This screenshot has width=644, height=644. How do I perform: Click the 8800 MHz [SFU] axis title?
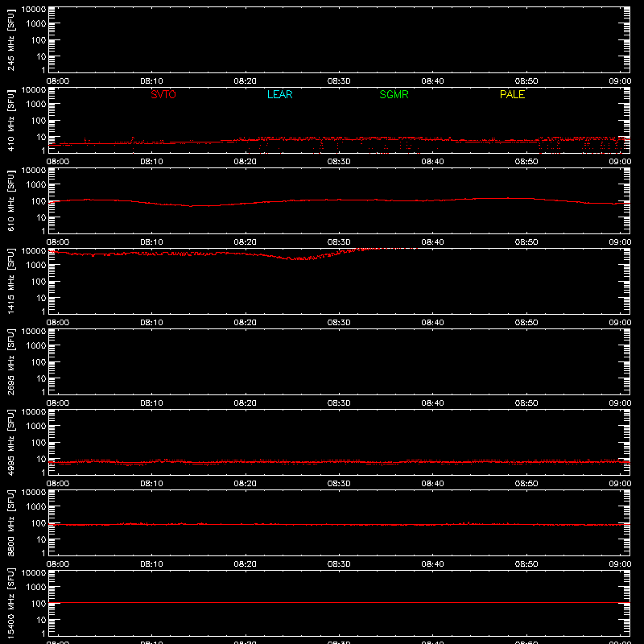(10, 522)
